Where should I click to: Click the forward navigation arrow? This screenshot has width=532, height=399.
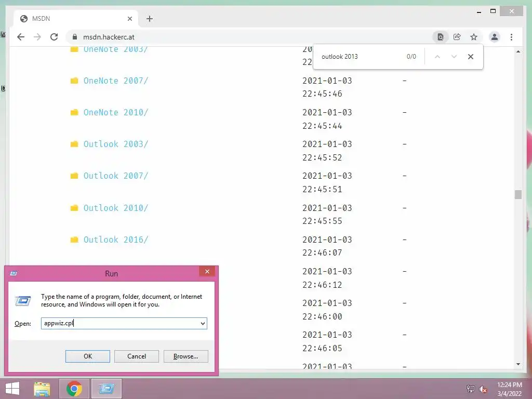(37, 37)
